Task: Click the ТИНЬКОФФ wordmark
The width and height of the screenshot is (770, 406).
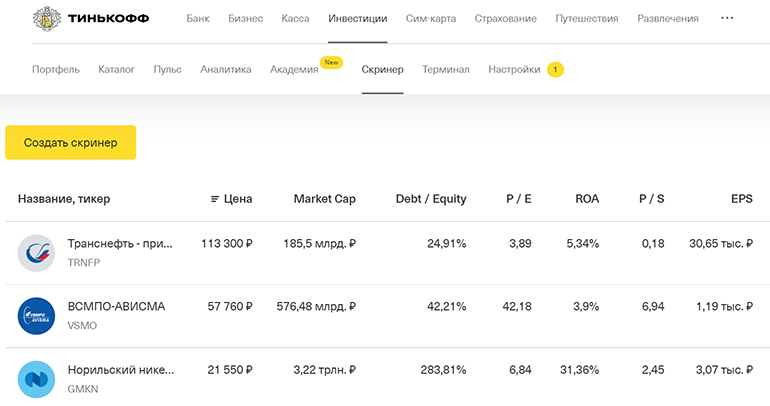Action: click(x=109, y=19)
